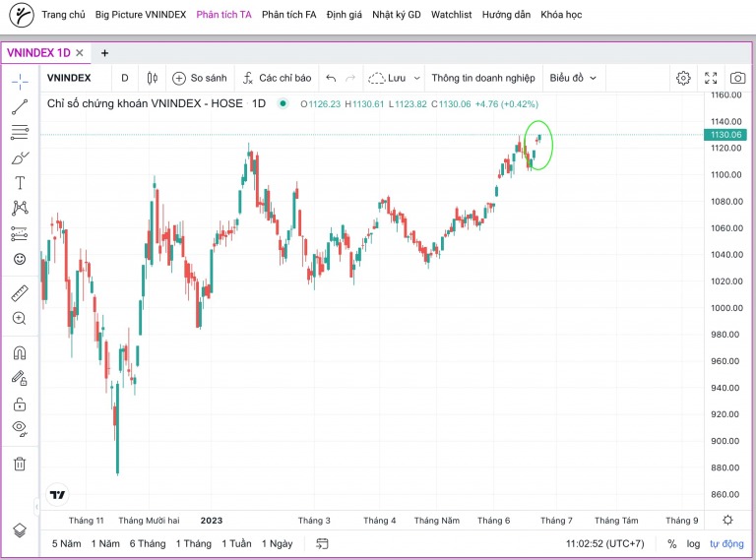Open chart settings gear icon
This screenshot has height=560, width=756.
tap(683, 78)
